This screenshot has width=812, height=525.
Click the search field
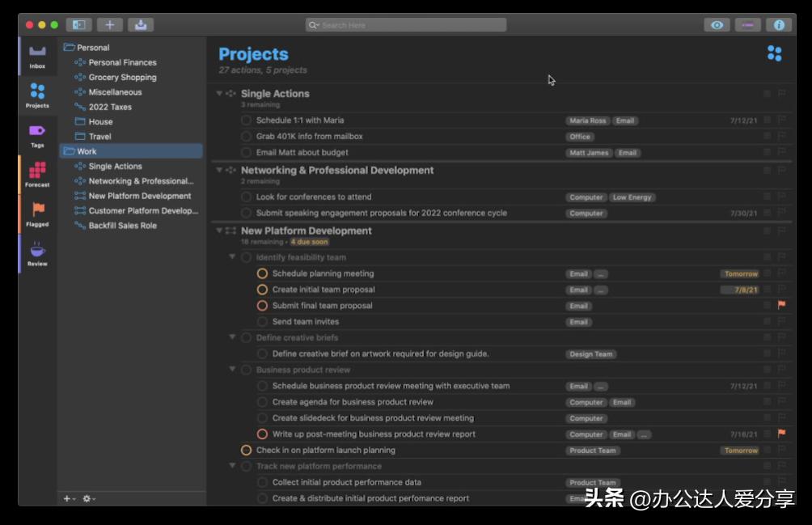[406, 25]
